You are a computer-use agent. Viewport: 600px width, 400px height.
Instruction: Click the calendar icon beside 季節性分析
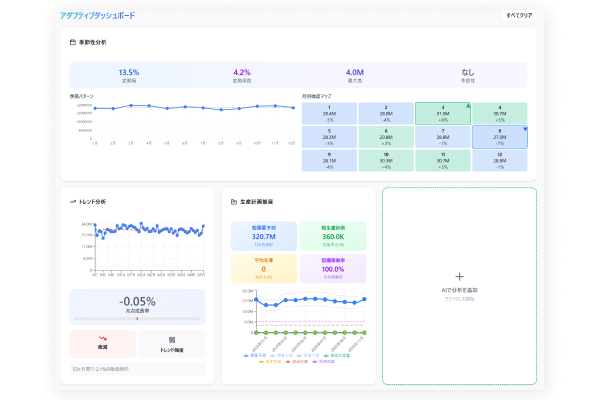tap(72, 43)
